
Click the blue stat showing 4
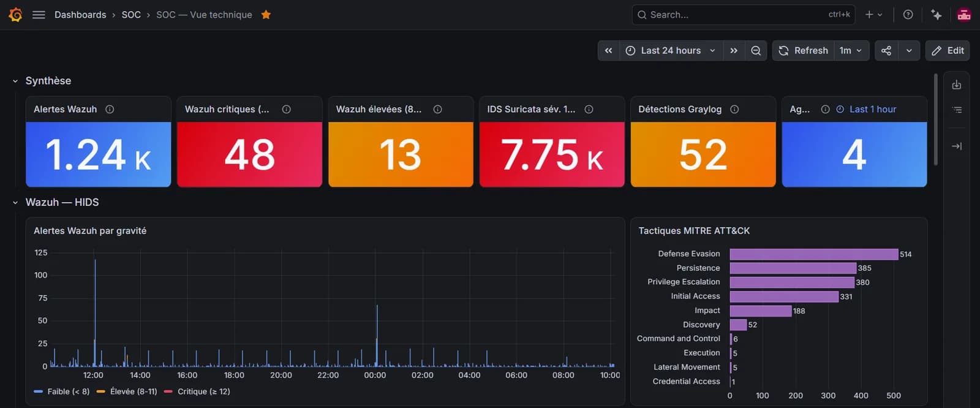coord(854,154)
